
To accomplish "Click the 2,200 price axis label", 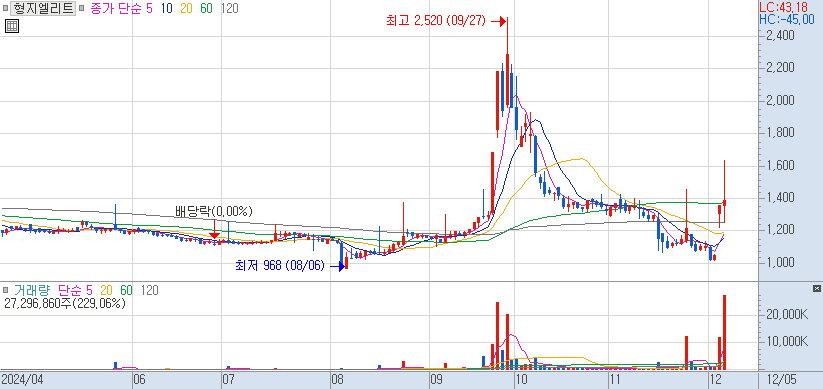I will pos(779,68).
